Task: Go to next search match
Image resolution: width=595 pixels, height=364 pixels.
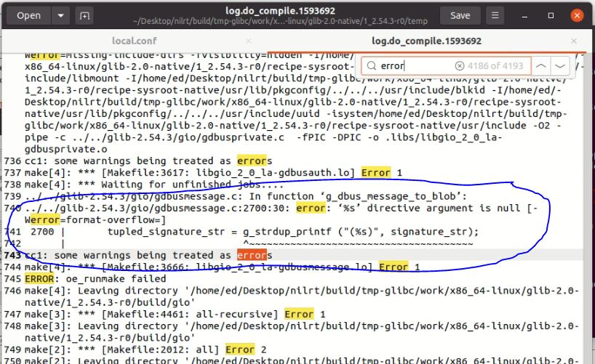Action: tap(560, 66)
